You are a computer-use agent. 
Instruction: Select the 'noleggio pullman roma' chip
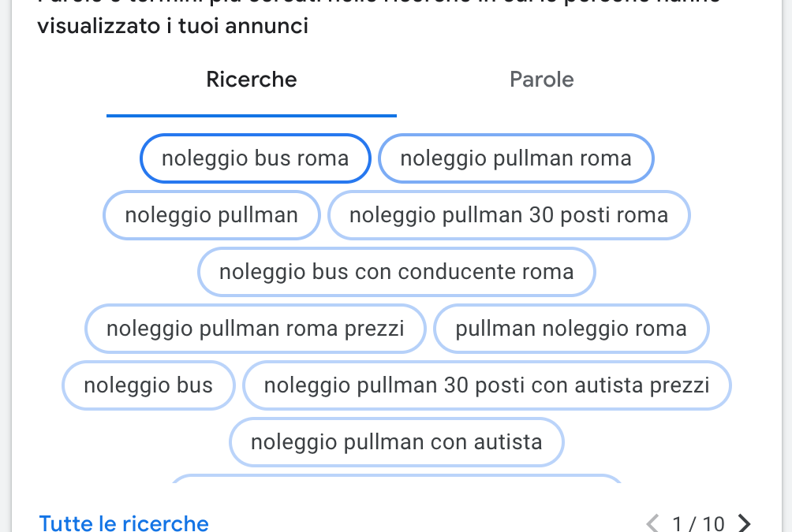[x=516, y=158]
